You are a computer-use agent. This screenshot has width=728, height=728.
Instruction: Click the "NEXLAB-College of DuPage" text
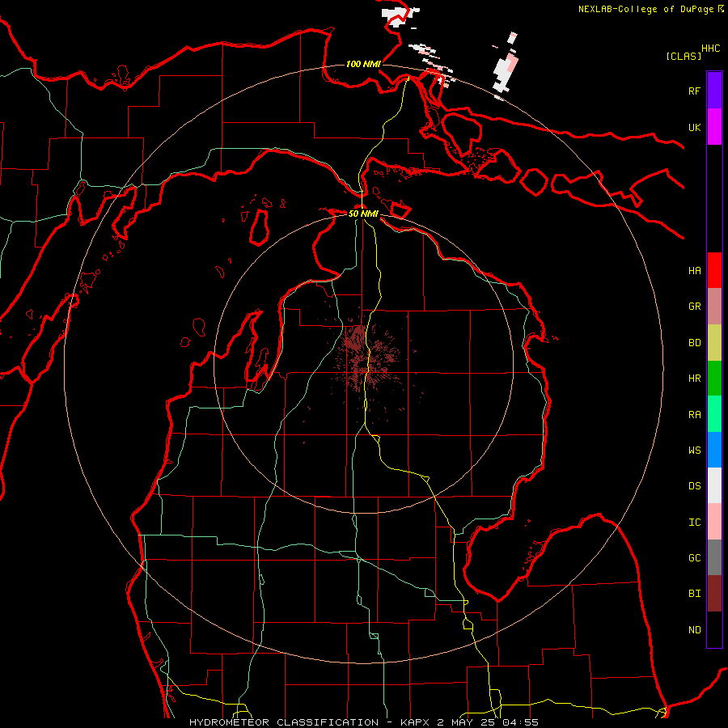(x=645, y=9)
